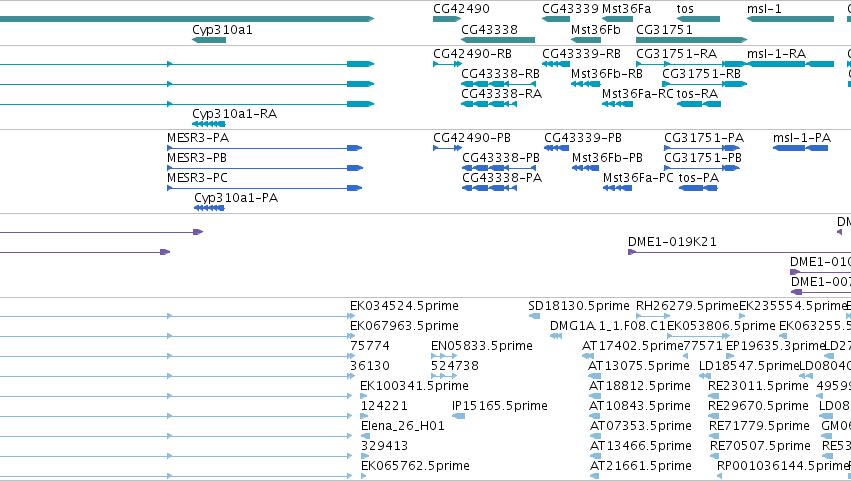Image resolution: width=851 pixels, height=481 pixels.
Task: Select transcript msl-1-RA
Action: [x=776, y=54]
